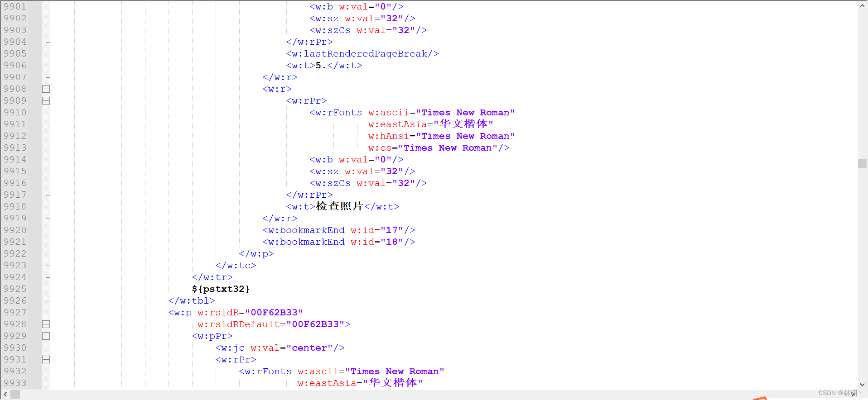868x400 pixels.
Task: Click line number 9933
Action: click(15, 383)
